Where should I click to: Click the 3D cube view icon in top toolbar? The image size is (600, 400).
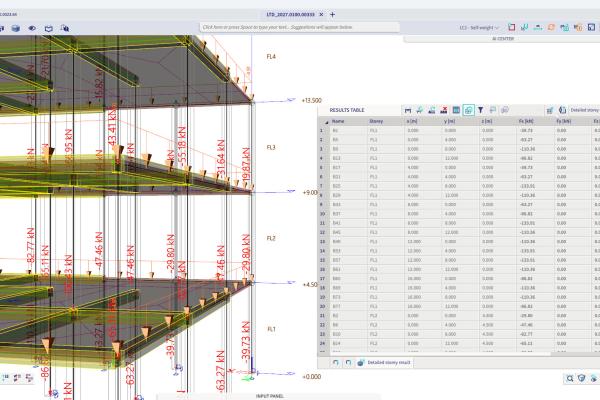point(16,28)
